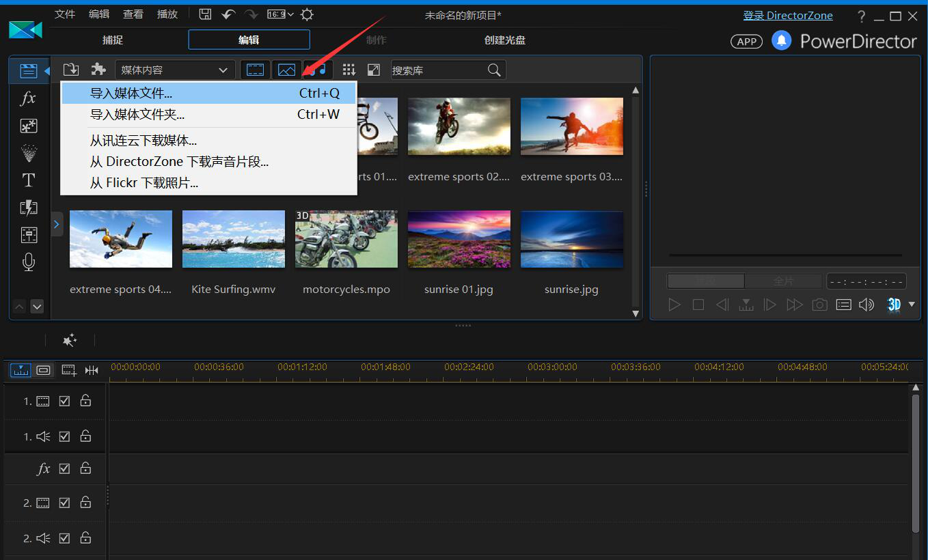Take a snapshot with camera icon

coord(819,305)
